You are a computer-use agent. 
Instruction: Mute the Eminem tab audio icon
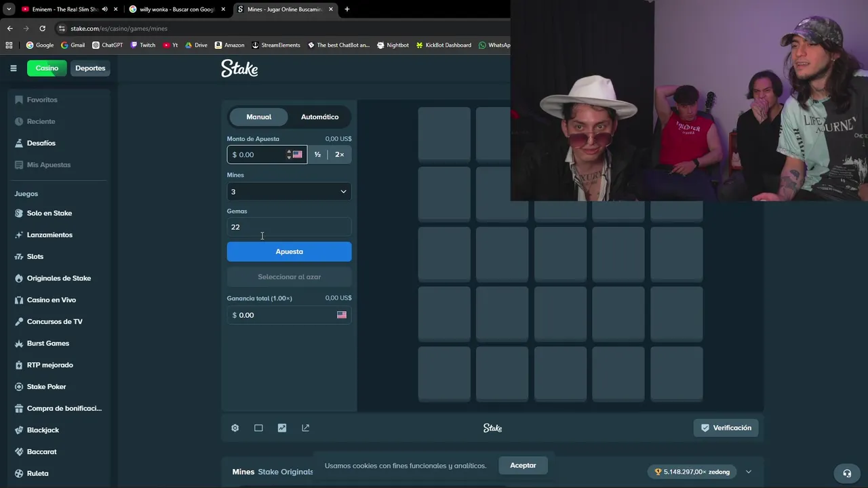coord(104,9)
